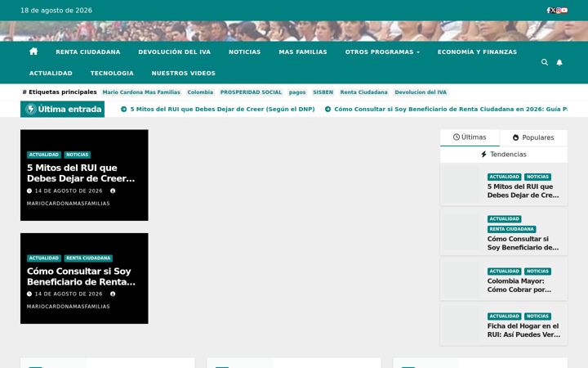Open ticker headline Cómo Consultar si Soy Beneficiario
The image size is (588, 368).
451,110
